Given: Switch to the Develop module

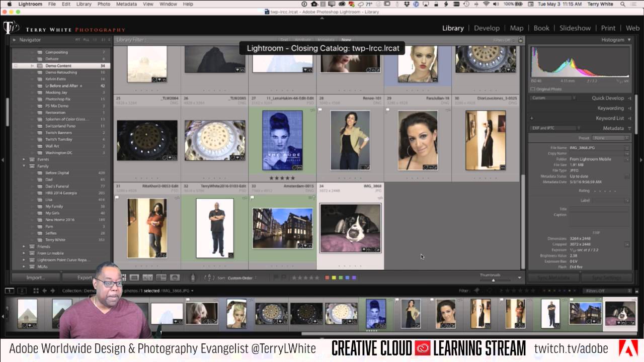Looking at the screenshot, I should tap(487, 28).
